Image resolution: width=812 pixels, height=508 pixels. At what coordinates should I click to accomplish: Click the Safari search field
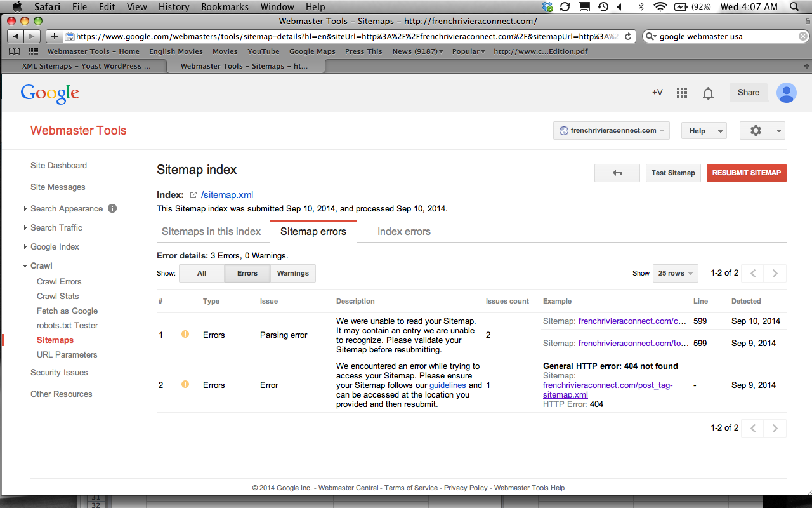point(723,36)
